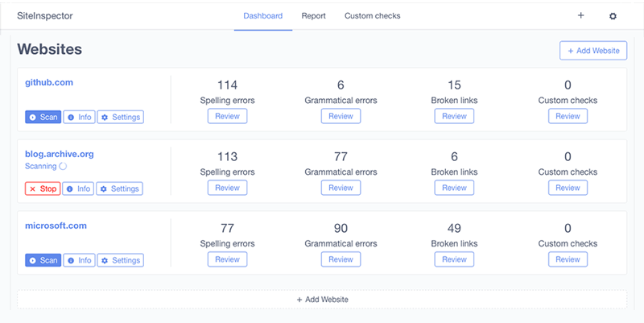The height and width of the screenshot is (323, 644).
Task: Click the dashed Add Website bar at bottom
Action: (322, 299)
